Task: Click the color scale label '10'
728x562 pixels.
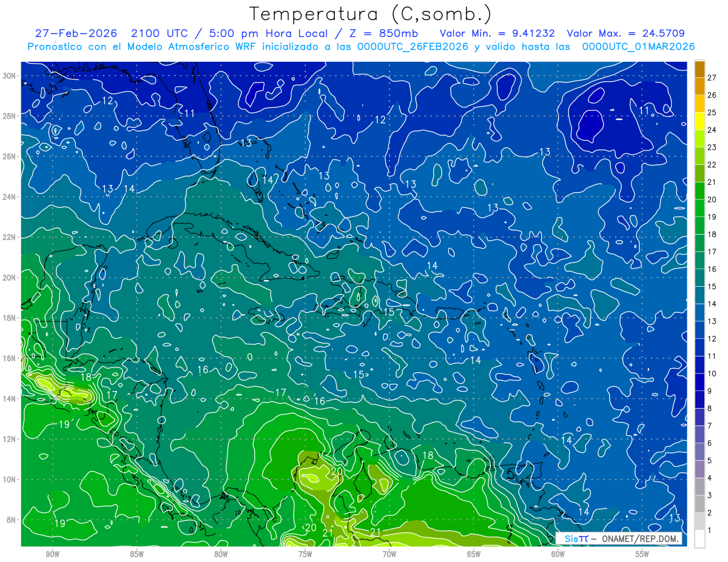Action: click(713, 373)
